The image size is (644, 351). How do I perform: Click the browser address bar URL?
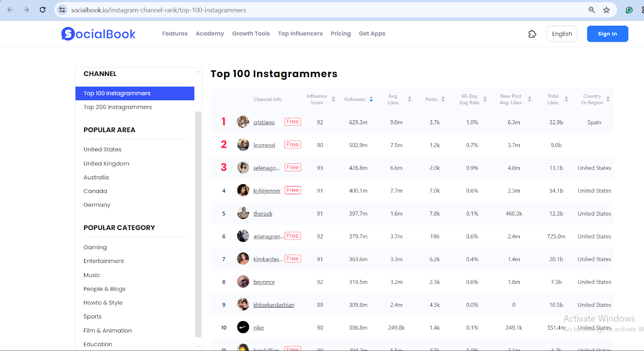tap(159, 10)
